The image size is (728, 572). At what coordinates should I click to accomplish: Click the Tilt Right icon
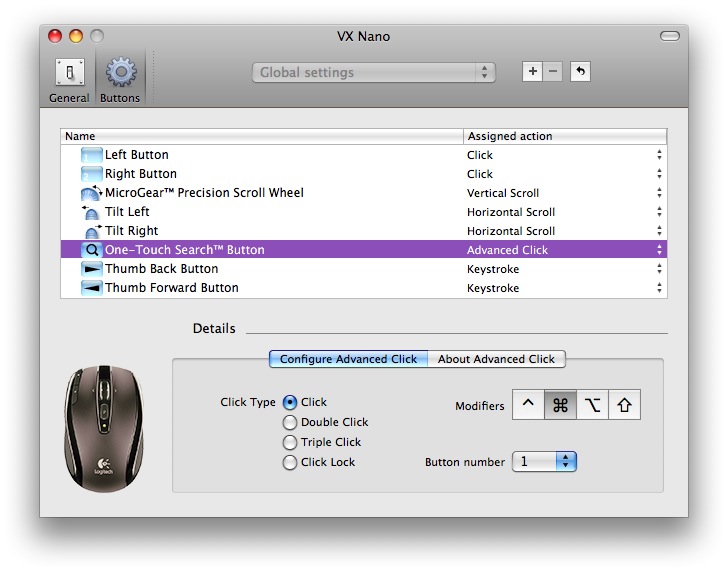tap(91, 231)
